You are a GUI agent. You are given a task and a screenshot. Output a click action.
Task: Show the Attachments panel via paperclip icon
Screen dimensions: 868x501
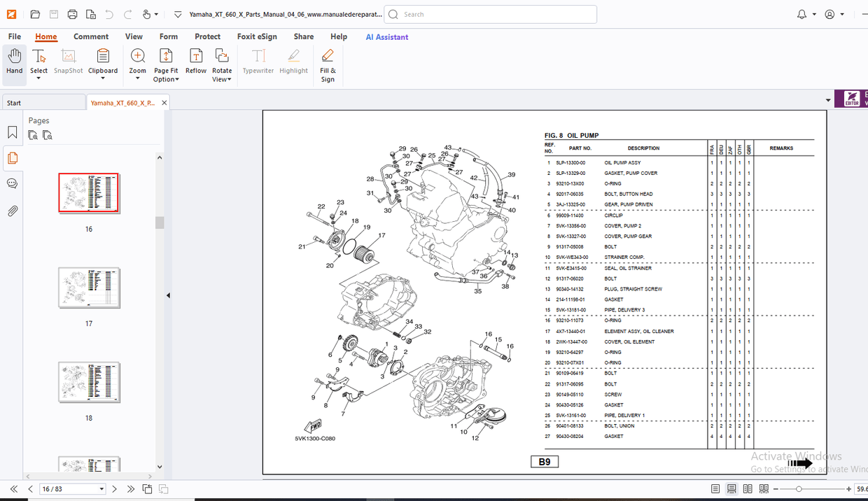tap(12, 211)
